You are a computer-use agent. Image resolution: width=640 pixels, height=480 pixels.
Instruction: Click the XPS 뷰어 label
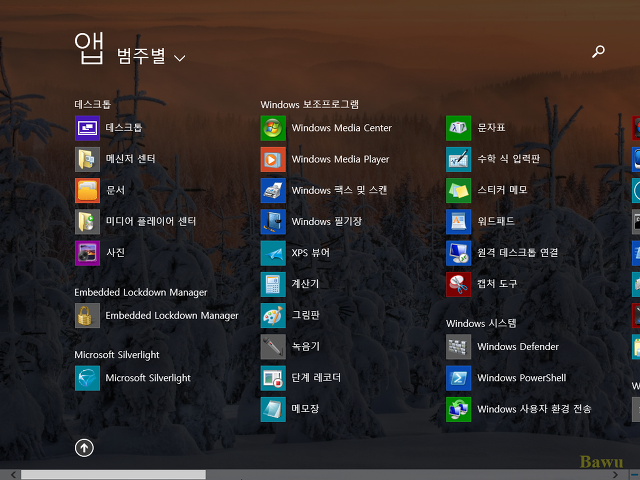coord(311,253)
